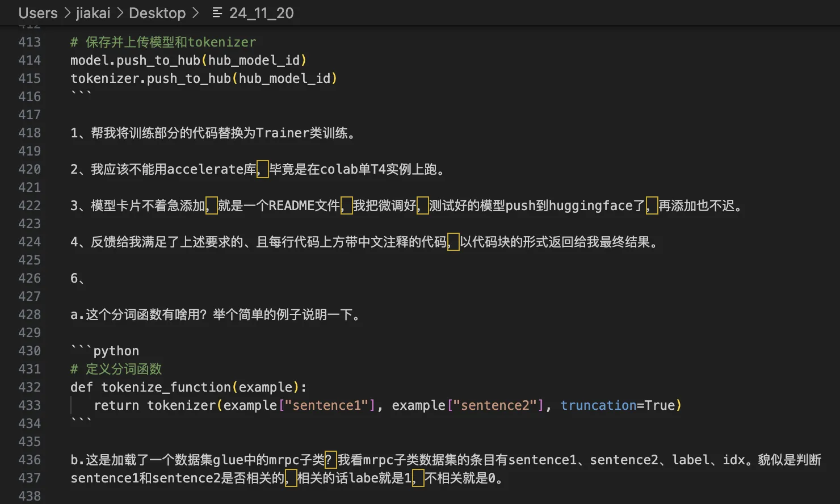Click the string "sentence2" on line 433
The height and width of the screenshot is (504, 840).
495,405
